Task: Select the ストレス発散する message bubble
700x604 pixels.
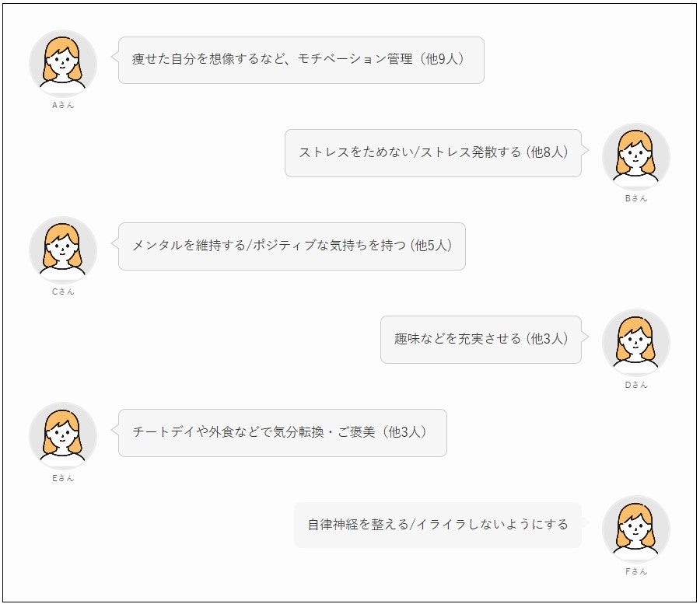Action: pos(432,153)
